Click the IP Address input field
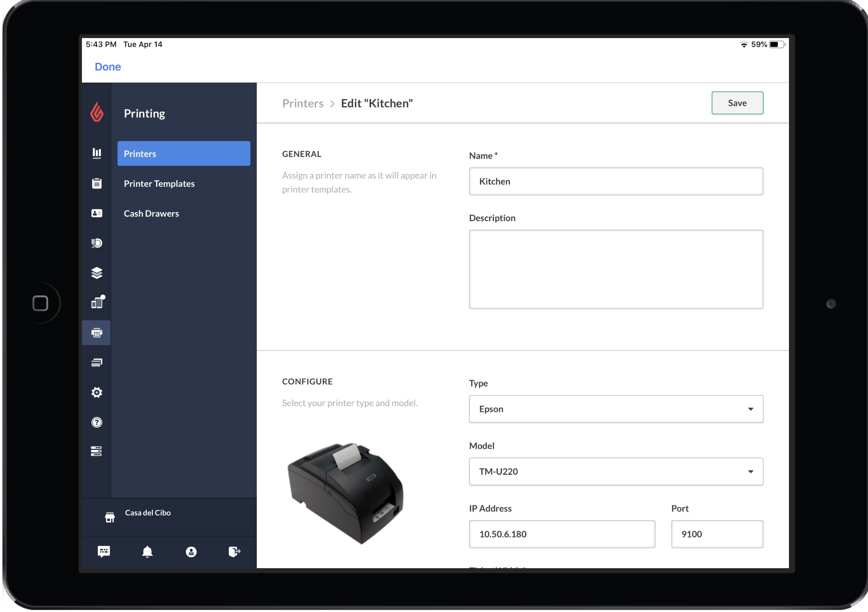Viewport: 868px width, 612px height. click(562, 534)
